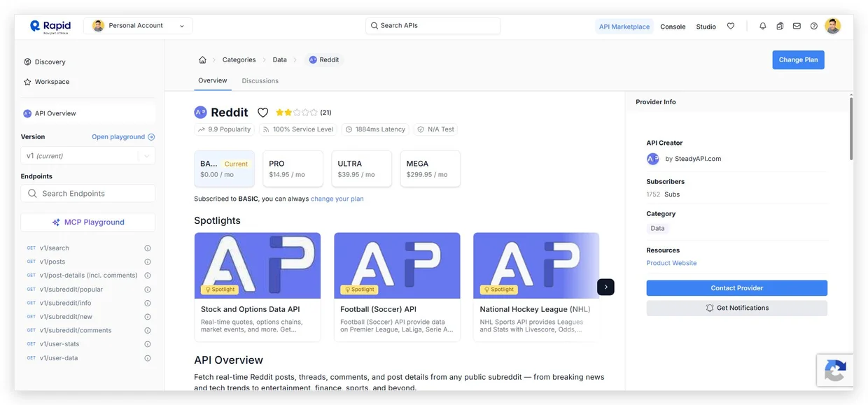868x405 pixels.
Task: Show info for v1/search endpoint
Action: point(148,248)
